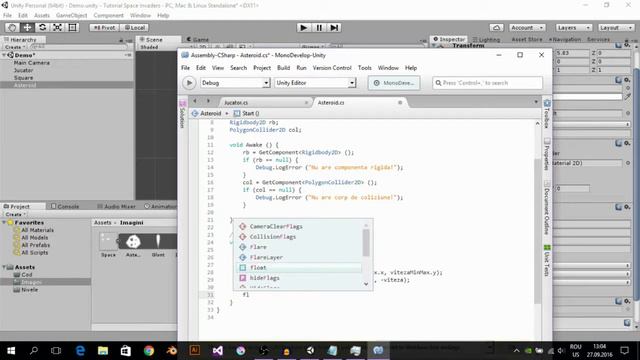Collapse the Demo scene in Hierarchy
The image size is (640, 360).
[5, 55]
